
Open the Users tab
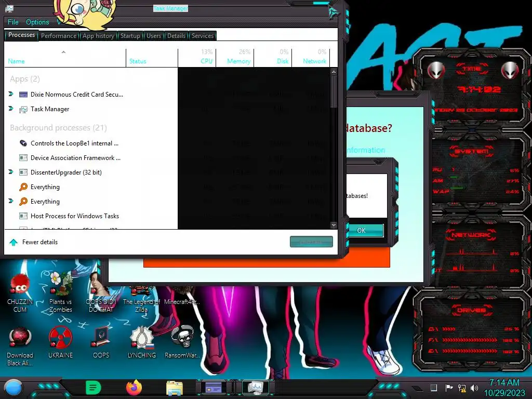(x=154, y=36)
